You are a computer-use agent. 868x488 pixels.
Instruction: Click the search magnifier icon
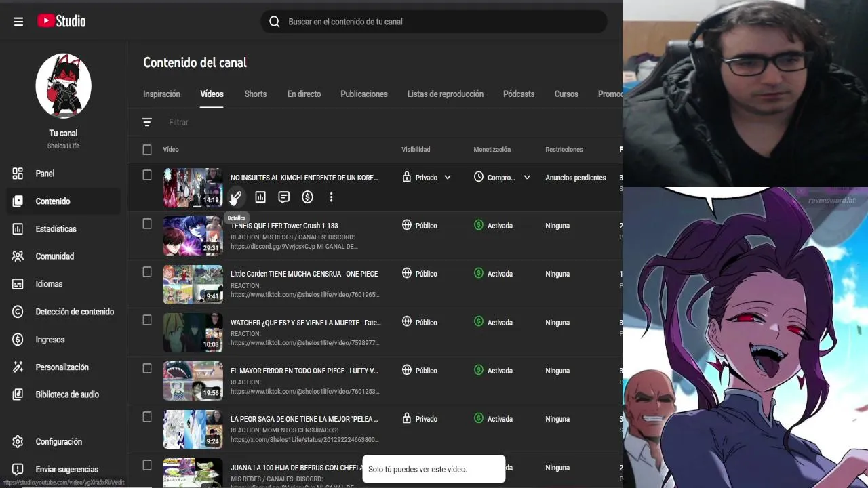point(275,22)
